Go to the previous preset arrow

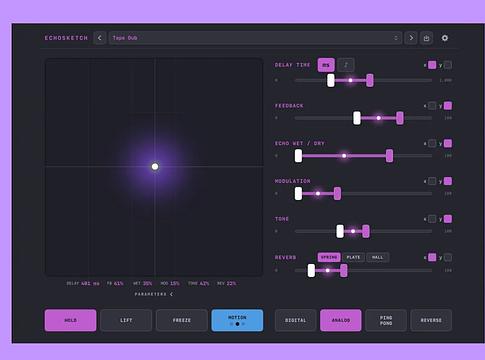[x=100, y=38]
